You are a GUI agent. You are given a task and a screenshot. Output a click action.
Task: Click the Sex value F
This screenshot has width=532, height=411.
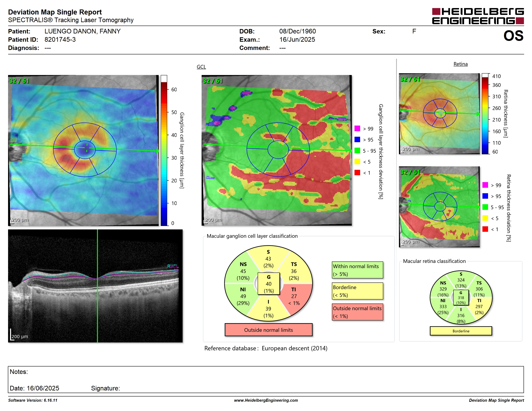(x=414, y=31)
